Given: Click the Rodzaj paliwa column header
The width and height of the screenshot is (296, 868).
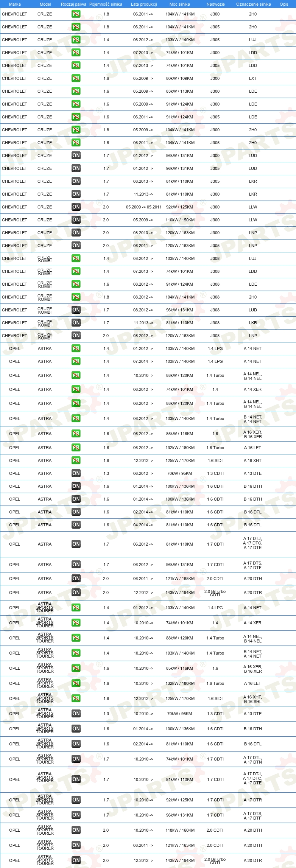Looking at the screenshot, I should (x=73, y=4).
